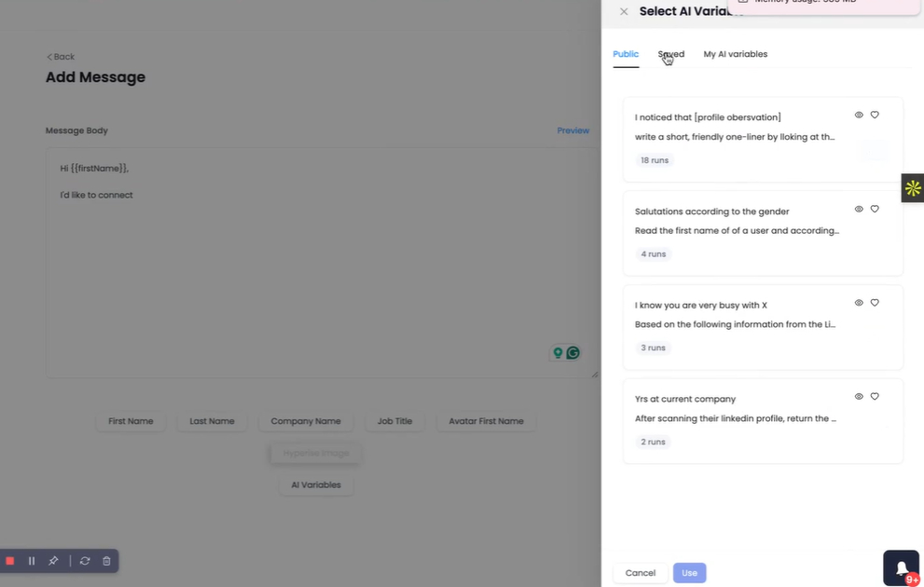The height and width of the screenshot is (587, 924).
Task: Close the Select AI Variable panel
Action: [624, 11]
